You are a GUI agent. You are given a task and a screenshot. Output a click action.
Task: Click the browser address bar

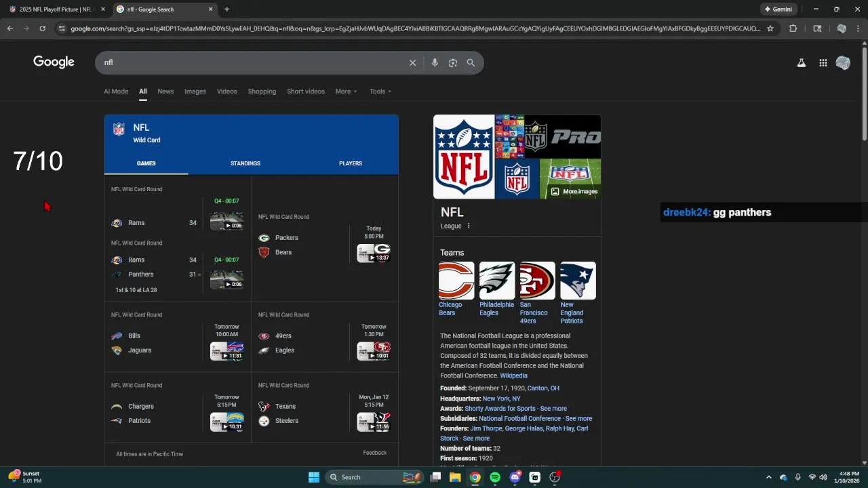[x=415, y=28]
